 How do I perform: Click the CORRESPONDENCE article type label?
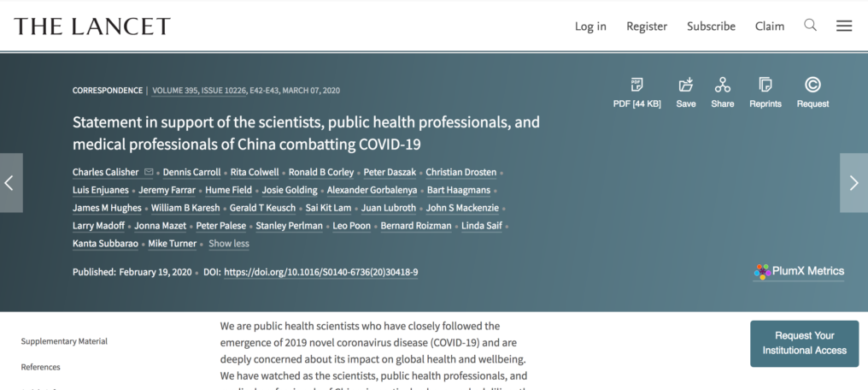(108, 91)
